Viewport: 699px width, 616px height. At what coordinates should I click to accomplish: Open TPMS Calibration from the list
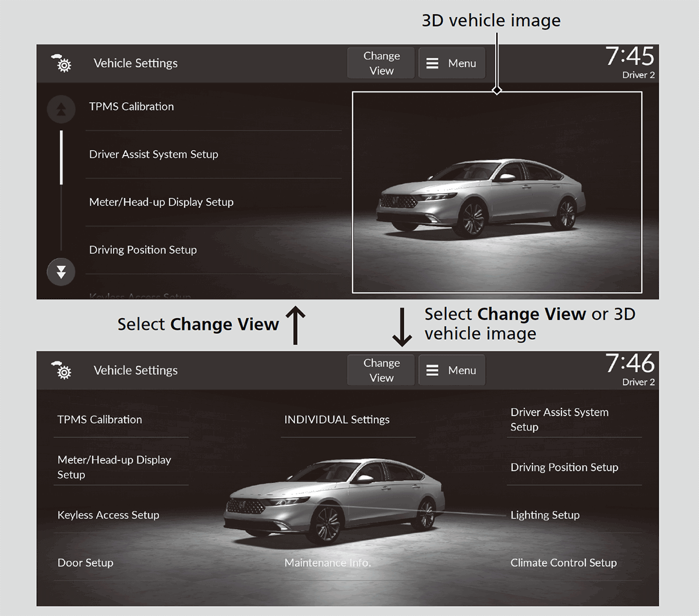(131, 107)
